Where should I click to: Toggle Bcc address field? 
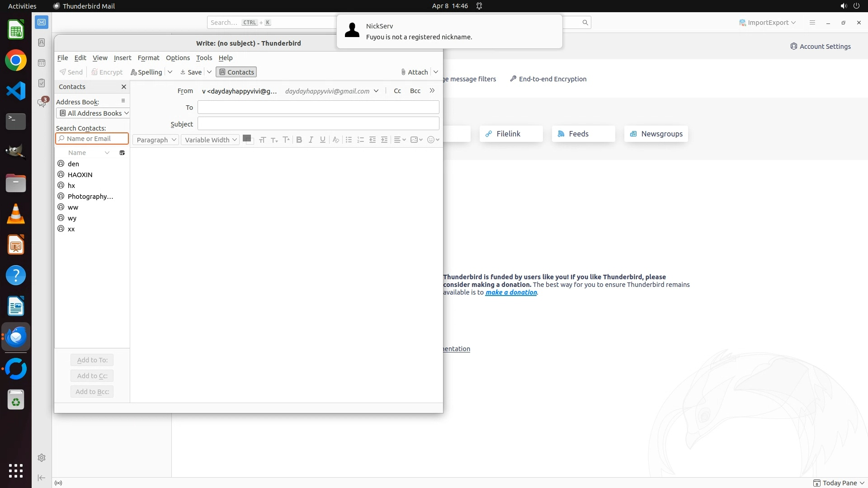tap(415, 91)
